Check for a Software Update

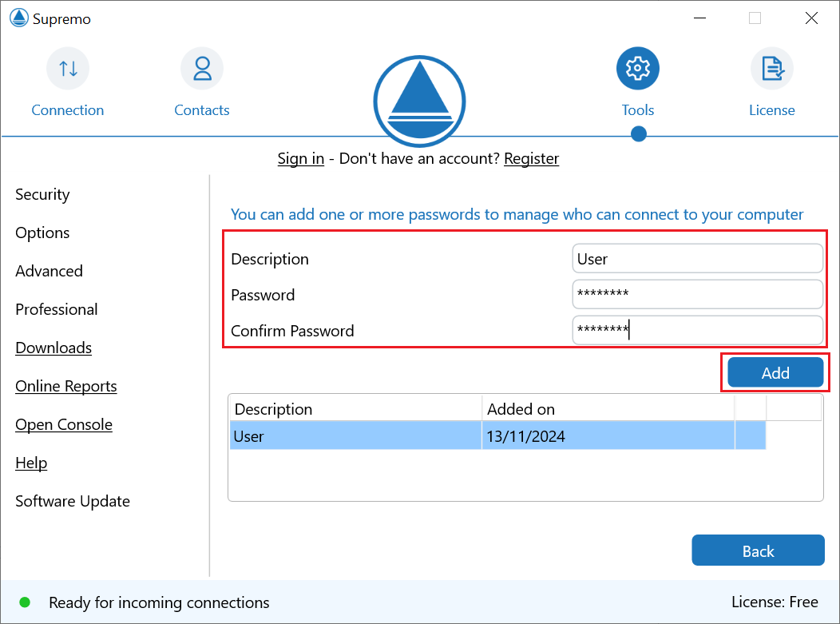(x=72, y=501)
